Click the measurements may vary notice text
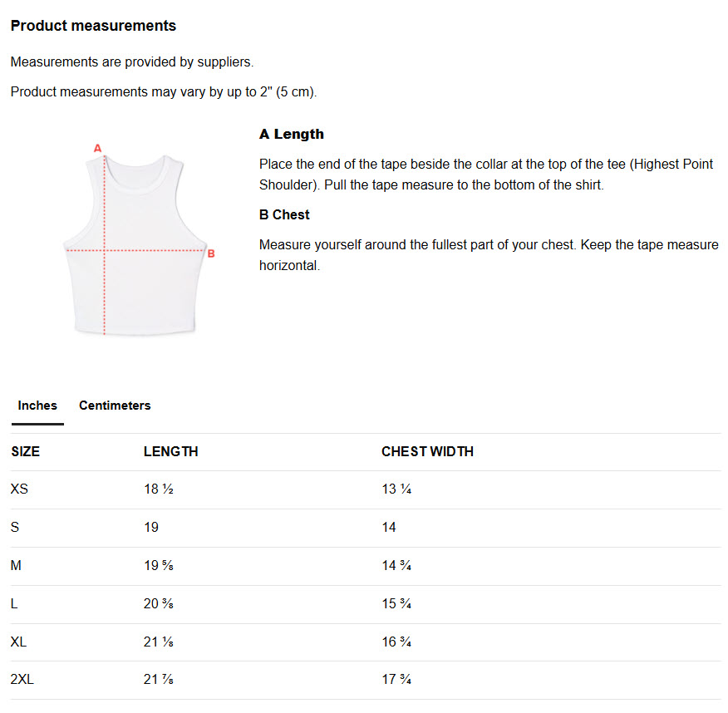The width and height of the screenshot is (728, 713). (x=164, y=92)
